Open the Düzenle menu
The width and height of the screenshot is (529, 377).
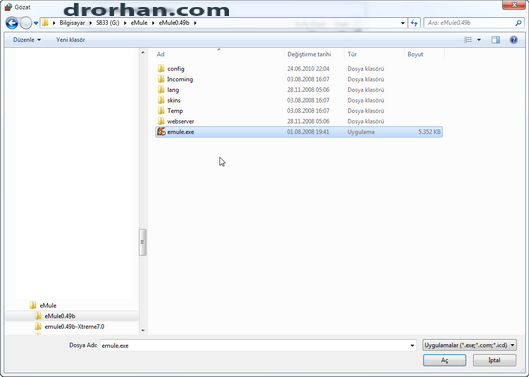pyautogui.click(x=27, y=40)
